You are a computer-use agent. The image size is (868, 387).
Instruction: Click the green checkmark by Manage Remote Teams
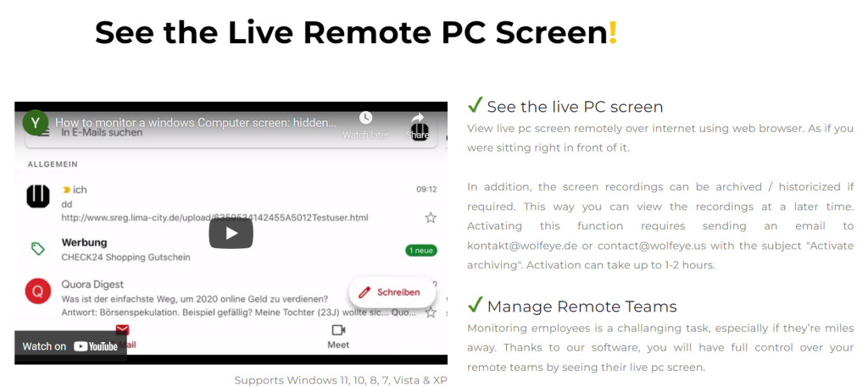(475, 304)
